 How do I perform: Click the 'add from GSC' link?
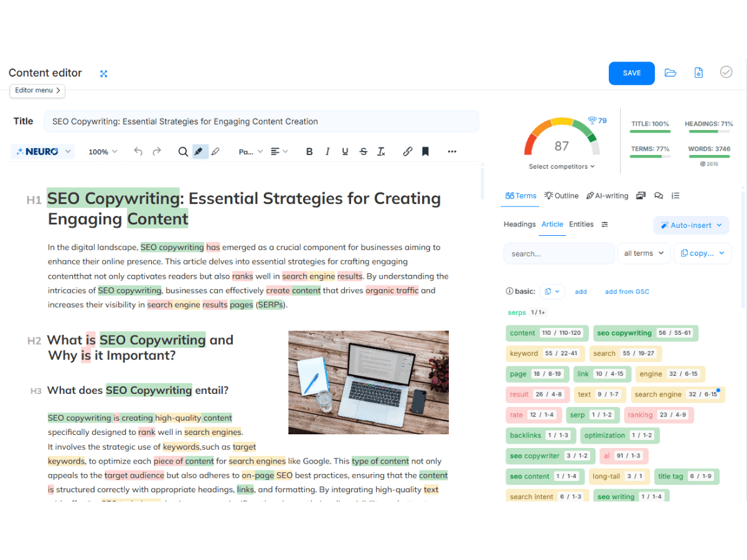[627, 291]
